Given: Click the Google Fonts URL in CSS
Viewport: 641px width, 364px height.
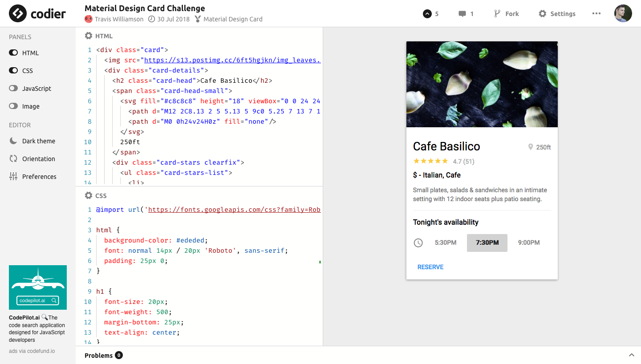Looking at the screenshot, I should 234,210.
